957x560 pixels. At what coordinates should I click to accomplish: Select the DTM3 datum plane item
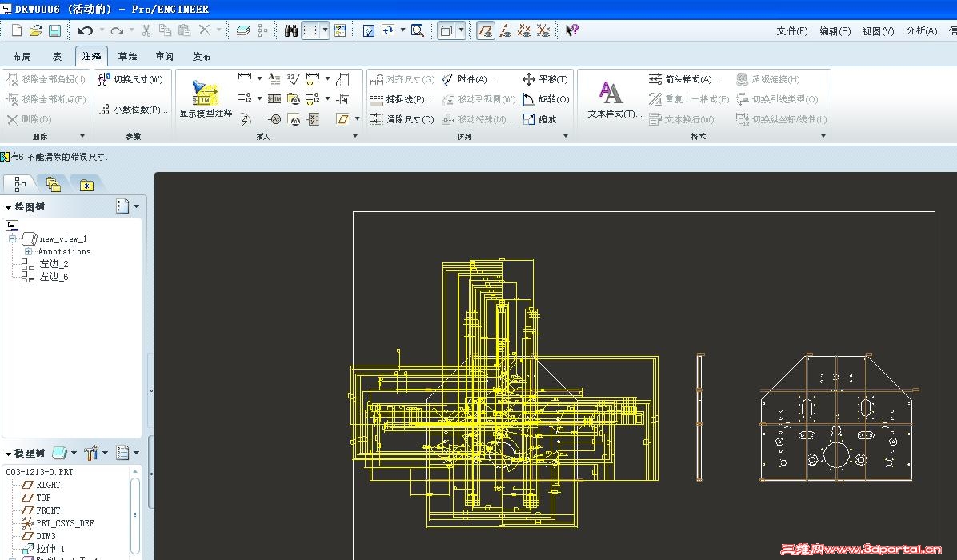38,536
